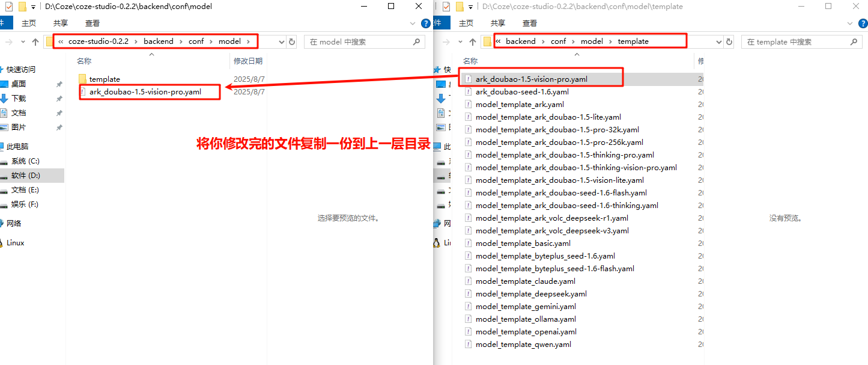The width and height of the screenshot is (868, 365).
Task: Click the new folder icon in model title bar
Action: pos(22,7)
